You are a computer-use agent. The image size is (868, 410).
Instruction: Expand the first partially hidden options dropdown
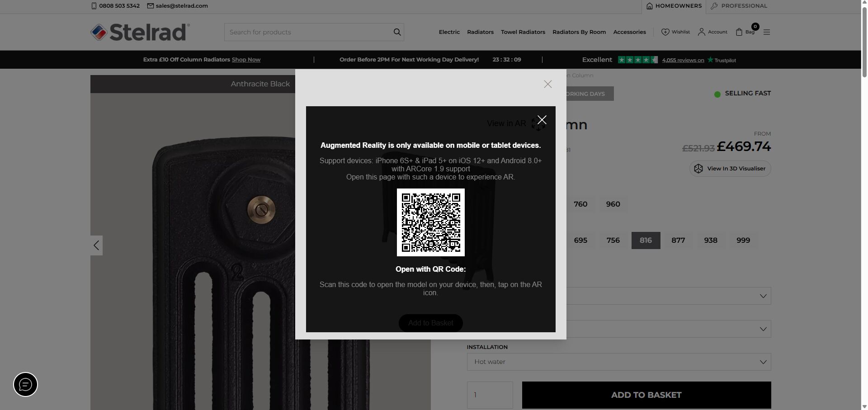point(668,296)
